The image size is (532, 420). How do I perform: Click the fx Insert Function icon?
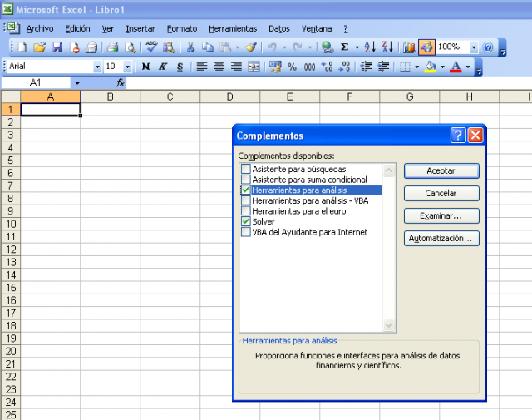[x=121, y=82]
